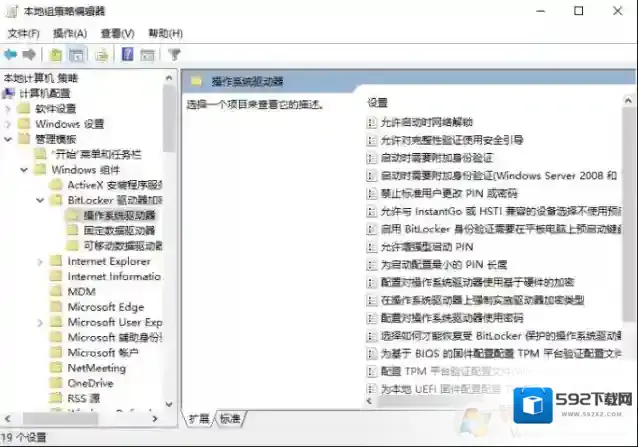Open the 启动时需要附加身份验证 policy setting
This screenshot has height=447, width=638.
pyautogui.click(x=436, y=158)
